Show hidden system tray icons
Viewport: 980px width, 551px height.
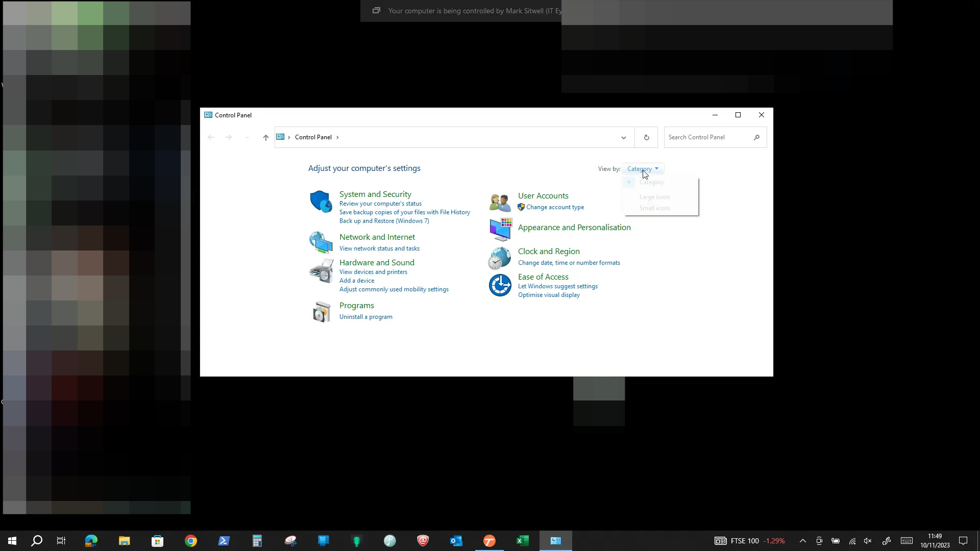[802, 541]
